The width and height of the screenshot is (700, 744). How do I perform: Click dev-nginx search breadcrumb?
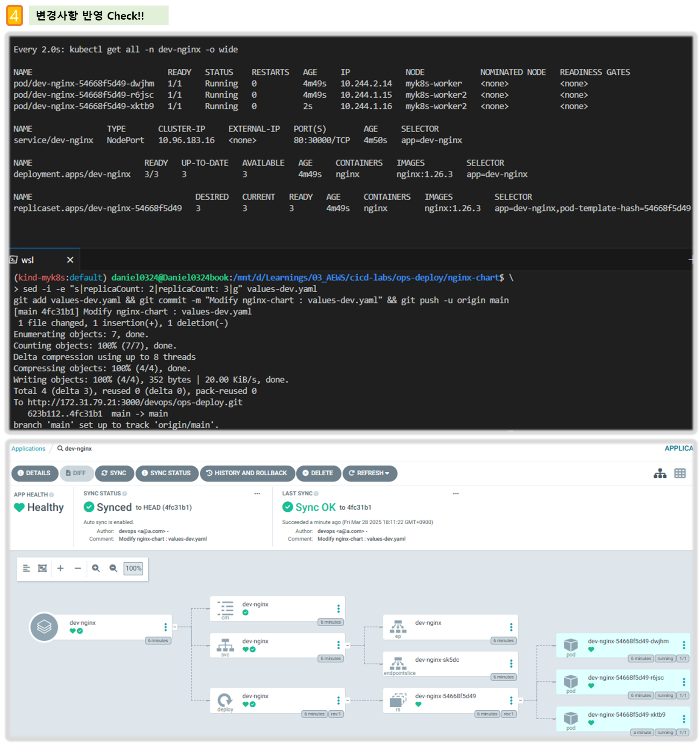pos(75,448)
